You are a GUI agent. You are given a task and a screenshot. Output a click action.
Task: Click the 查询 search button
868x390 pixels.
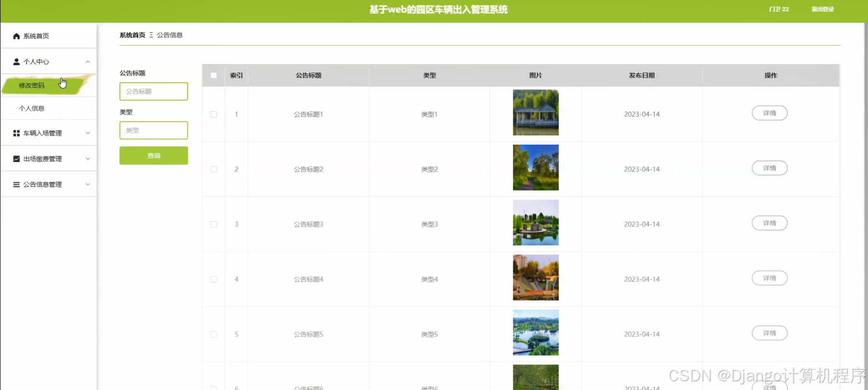point(154,156)
